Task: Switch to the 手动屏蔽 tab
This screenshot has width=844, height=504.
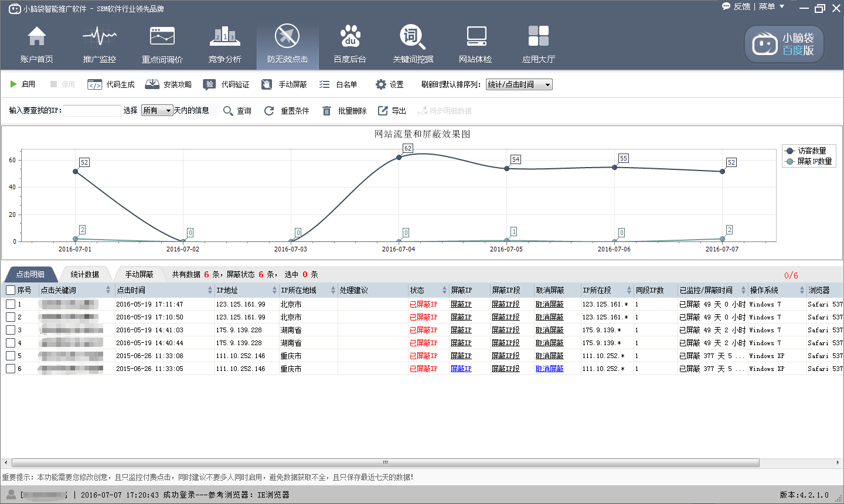Action: [x=139, y=274]
